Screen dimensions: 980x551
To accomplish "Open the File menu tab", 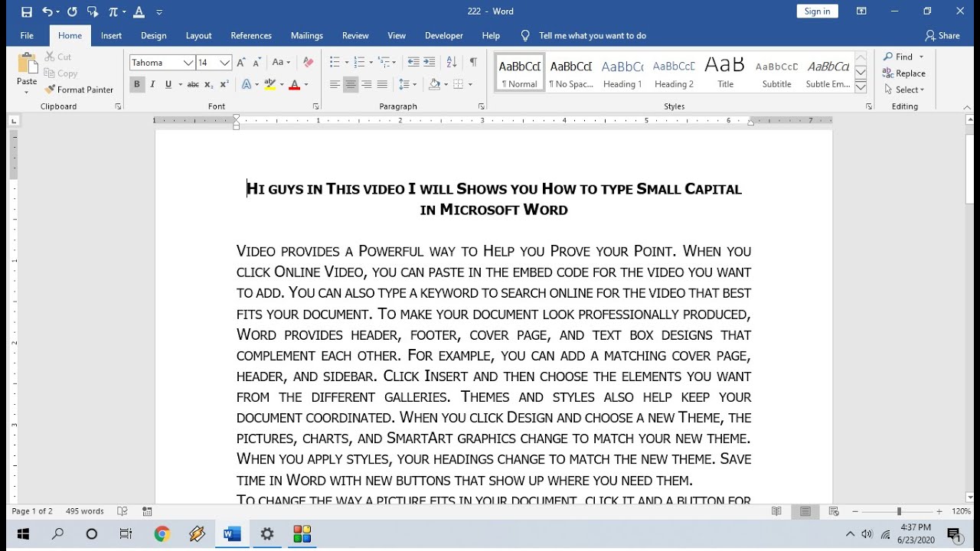I will click(27, 35).
